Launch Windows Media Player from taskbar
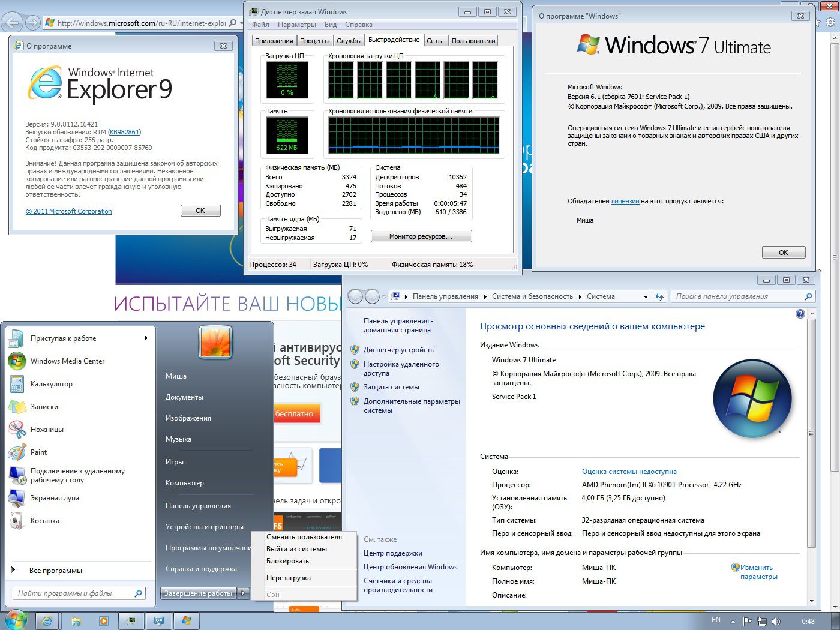840x630 pixels. tap(103, 621)
